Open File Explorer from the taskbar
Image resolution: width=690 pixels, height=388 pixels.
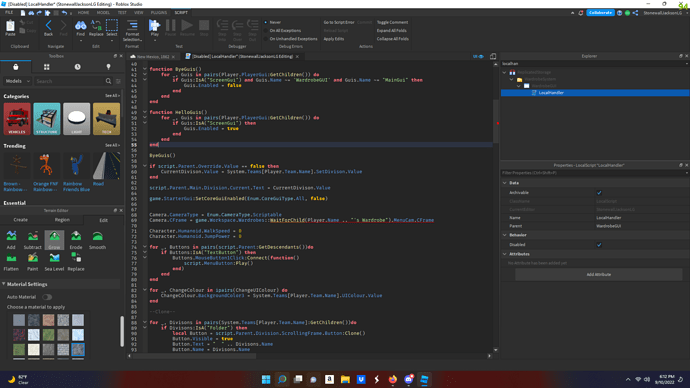pos(345,379)
